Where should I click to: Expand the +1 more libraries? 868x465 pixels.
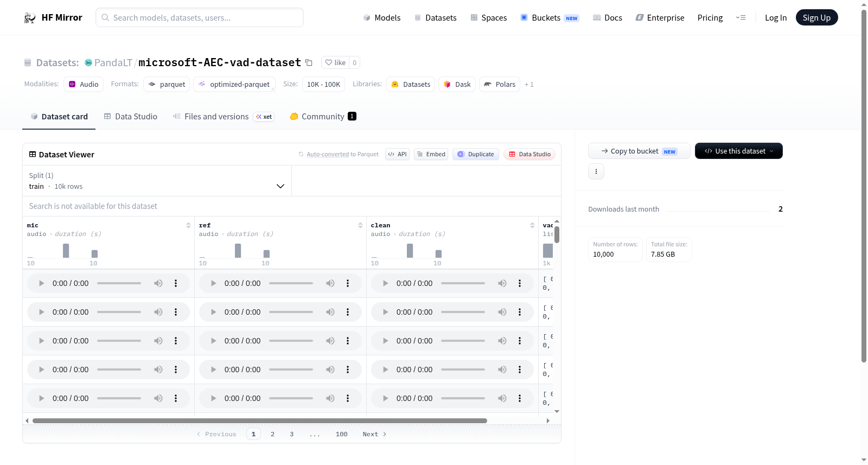click(529, 84)
